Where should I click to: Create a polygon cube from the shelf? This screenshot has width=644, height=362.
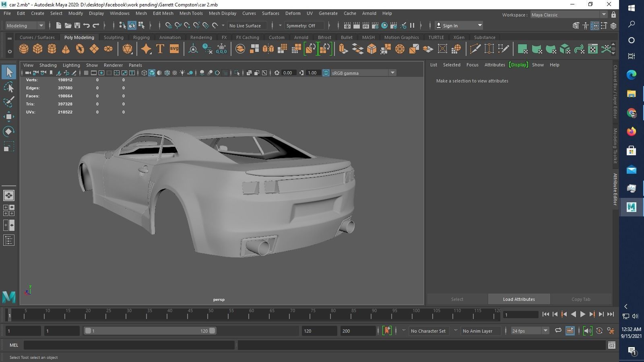38,49
